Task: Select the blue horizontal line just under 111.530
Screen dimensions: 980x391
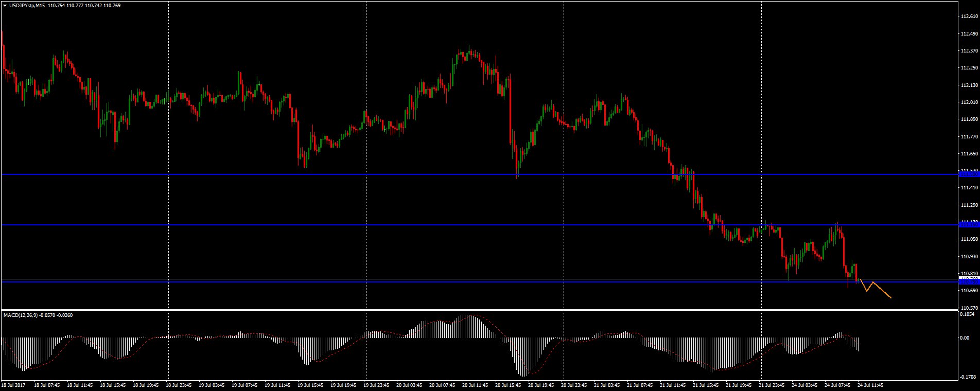Action: coord(479,174)
